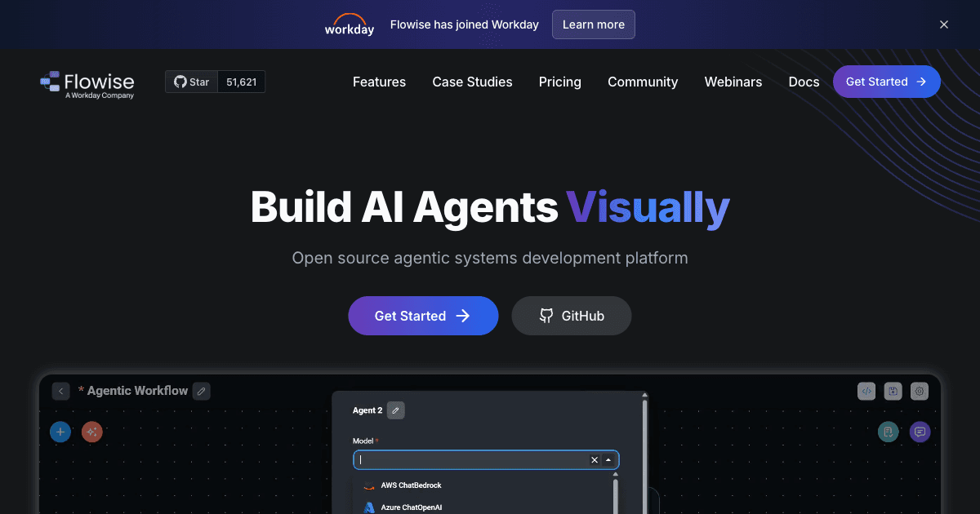Viewport: 980px width, 514px height.
Task: Switch to the Community nav item
Action: 643,82
